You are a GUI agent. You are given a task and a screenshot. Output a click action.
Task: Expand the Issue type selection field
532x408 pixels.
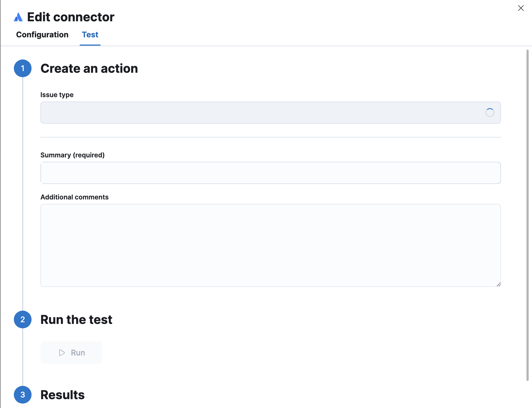pyautogui.click(x=270, y=113)
